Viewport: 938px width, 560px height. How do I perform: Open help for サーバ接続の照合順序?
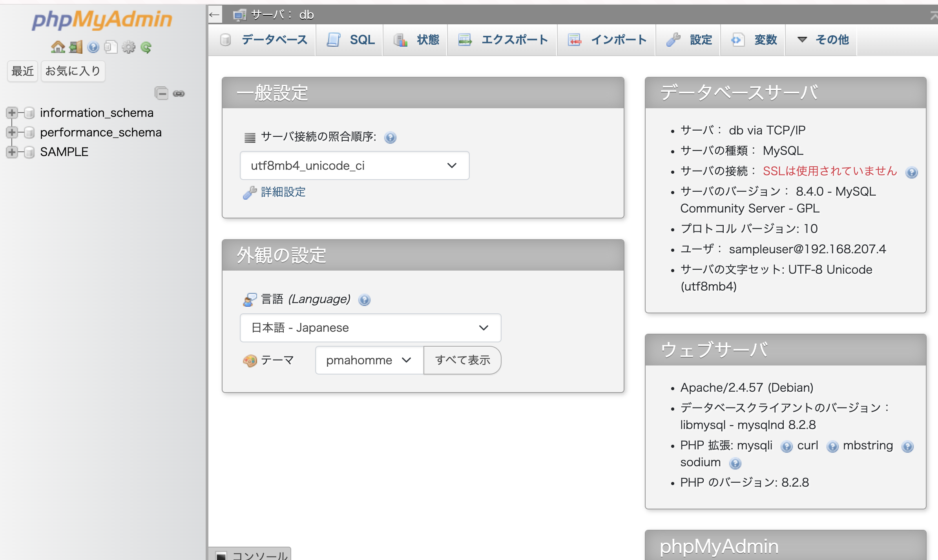pos(390,138)
